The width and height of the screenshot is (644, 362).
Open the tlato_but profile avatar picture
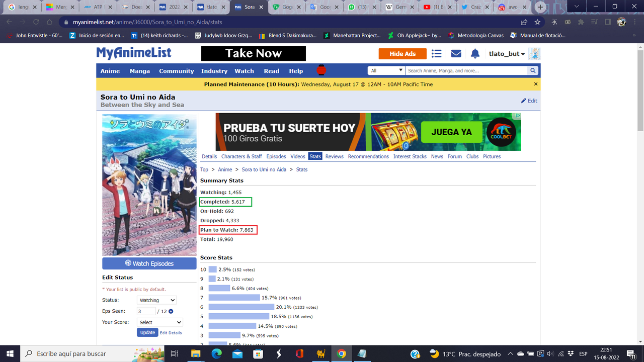coord(533,53)
